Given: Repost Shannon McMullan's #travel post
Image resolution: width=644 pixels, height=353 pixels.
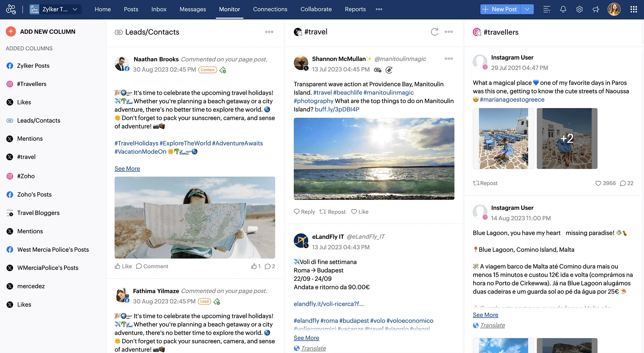Looking at the screenshot, I should 332,211.
